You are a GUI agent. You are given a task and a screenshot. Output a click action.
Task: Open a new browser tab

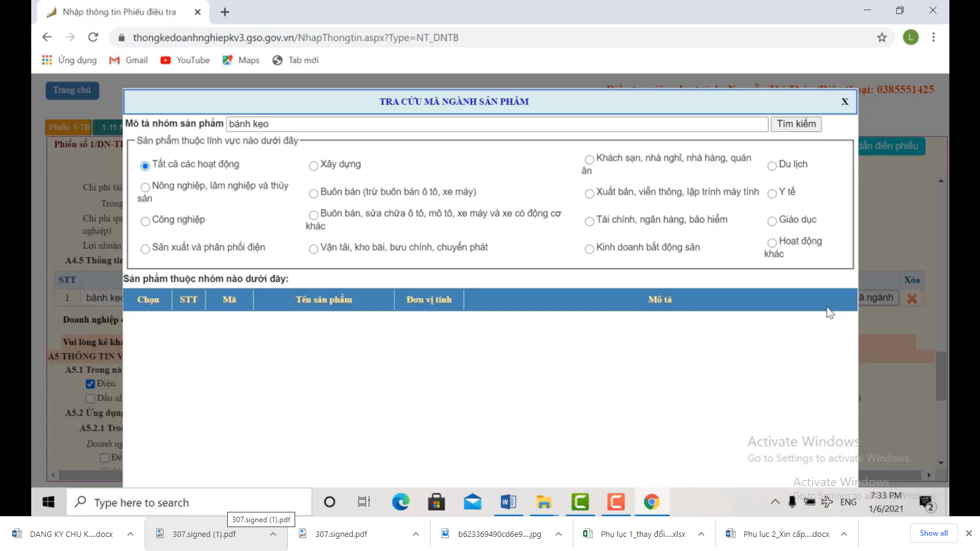(x=225, y=12)
